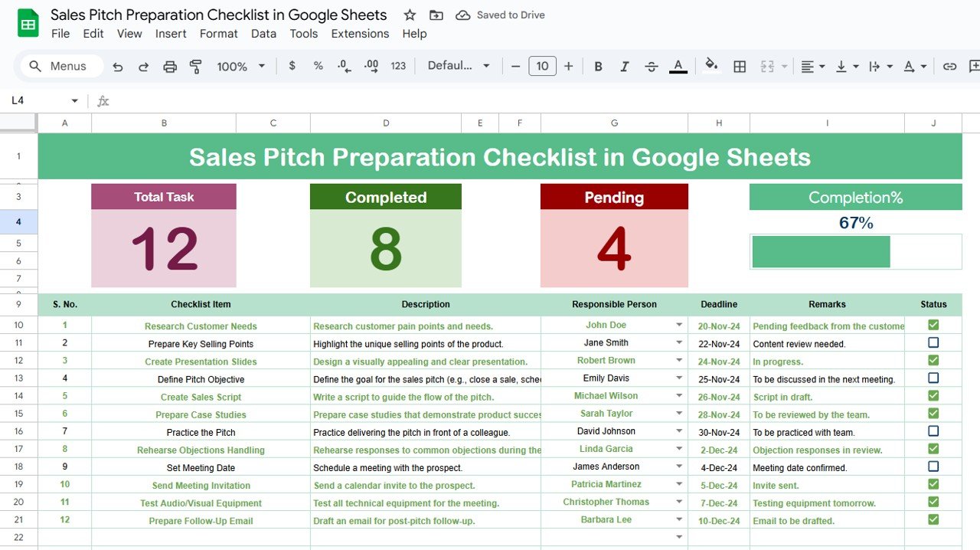Uncheck status for Create Presentation Slides
980x550 pixels.
point(933,360)
